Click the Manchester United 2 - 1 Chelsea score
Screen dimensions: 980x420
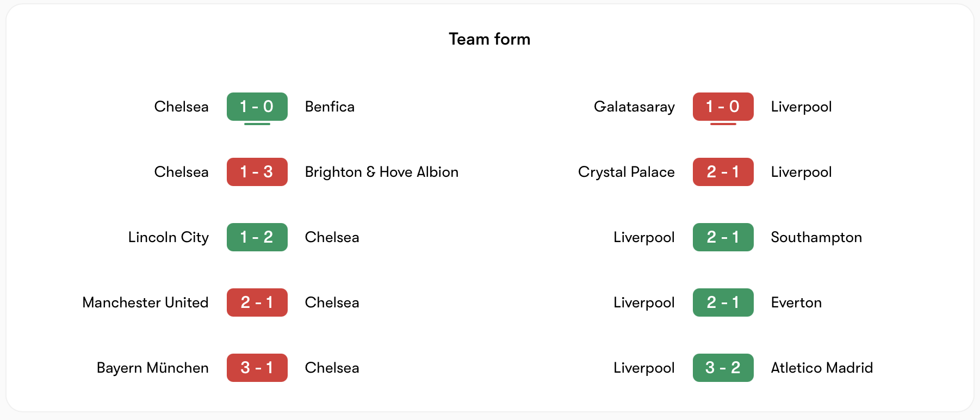[257, 302]
